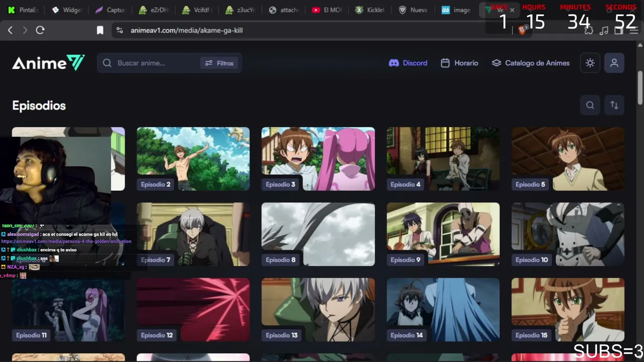Switch to the Captur tab
644x362 pixels.
click(x=111, y=10)
